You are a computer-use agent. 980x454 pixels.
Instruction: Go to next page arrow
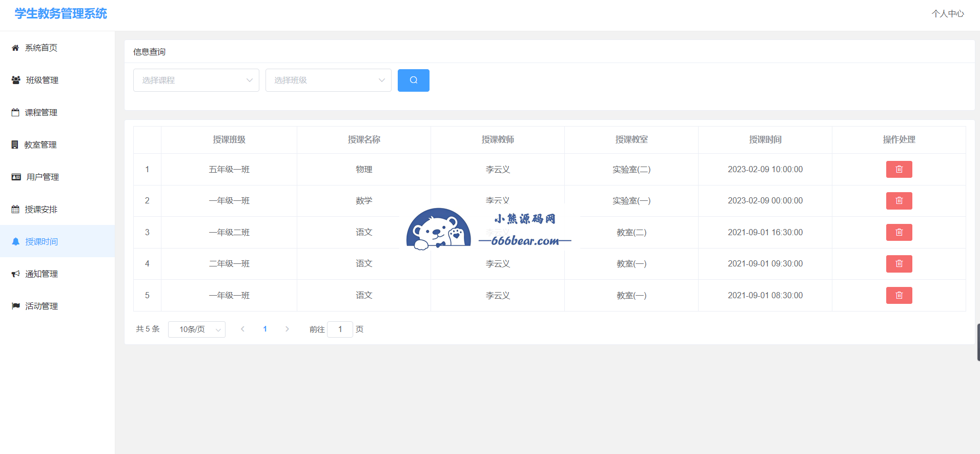[287, 329]
